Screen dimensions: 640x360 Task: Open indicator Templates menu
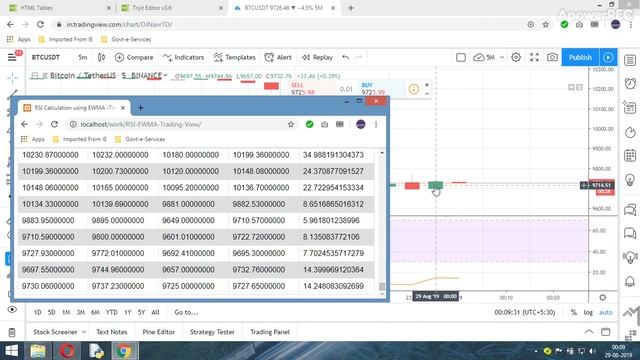(235, 58)
